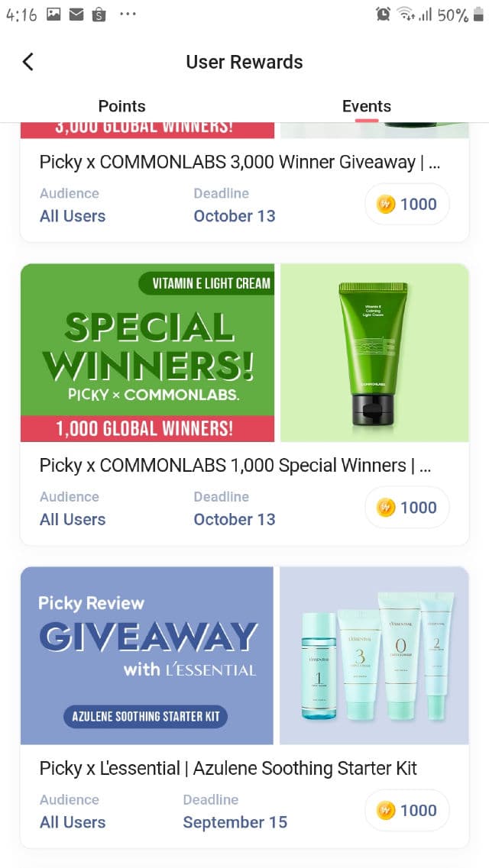489x868 pixels.
Task: Tap the image notification icon in status bar
Action: 53,15
